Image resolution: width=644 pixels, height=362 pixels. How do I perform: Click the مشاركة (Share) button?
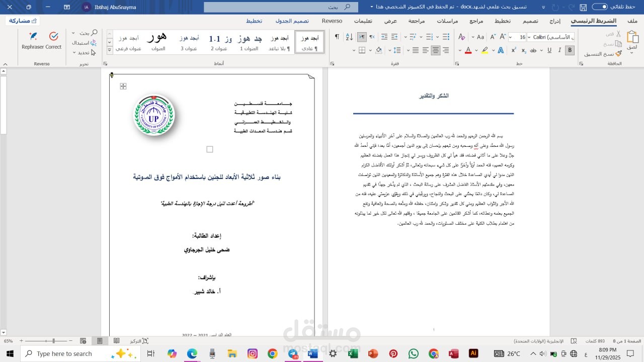[23, 21]
